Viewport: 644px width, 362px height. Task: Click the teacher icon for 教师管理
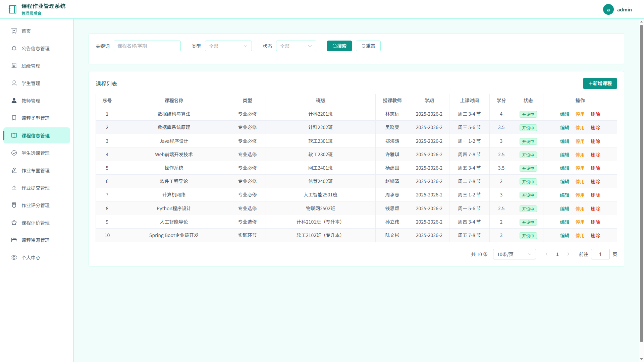(x=14, y=101)
